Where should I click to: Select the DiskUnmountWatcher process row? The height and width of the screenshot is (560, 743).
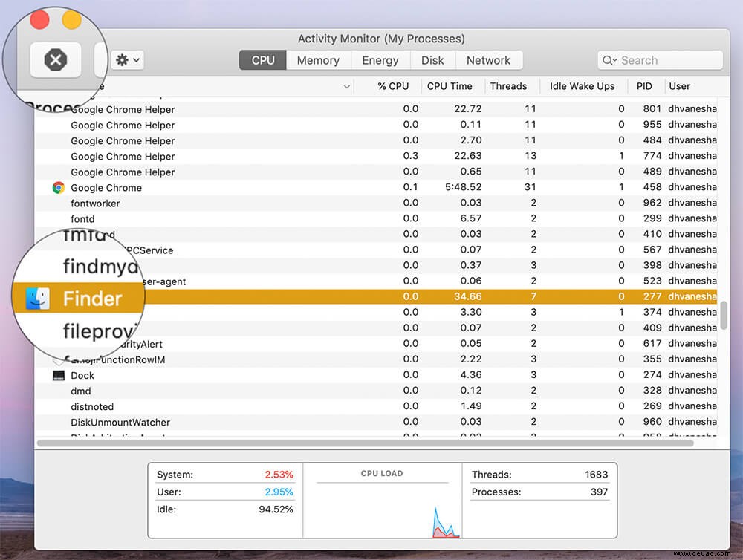tap(376, 422)
